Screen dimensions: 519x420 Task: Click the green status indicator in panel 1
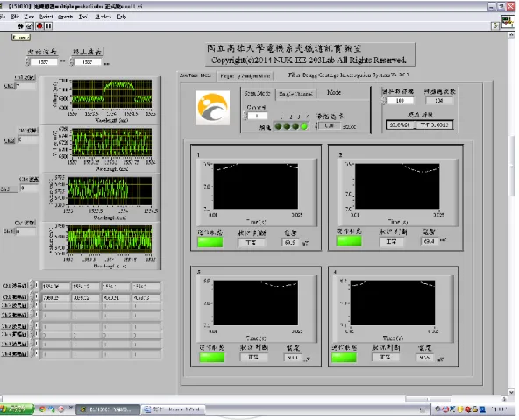(210, 242)
